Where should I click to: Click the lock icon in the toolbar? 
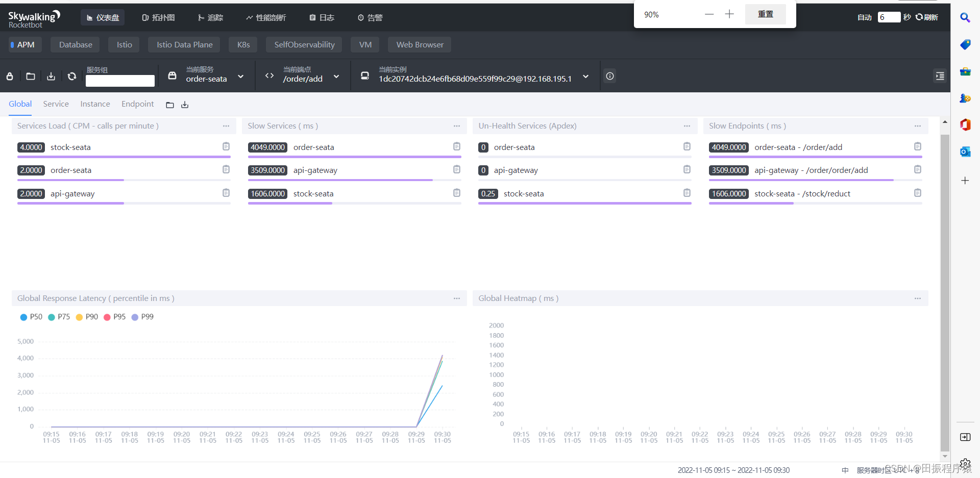pos(9,76)
